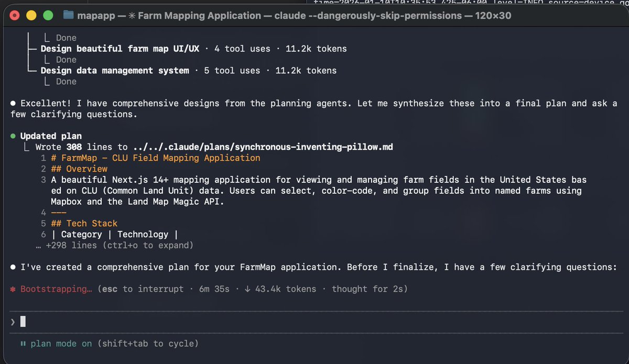629x364 pixels.
Task: Click the red Bootstrapping spinner asterisk
Action: click(13, 289)
